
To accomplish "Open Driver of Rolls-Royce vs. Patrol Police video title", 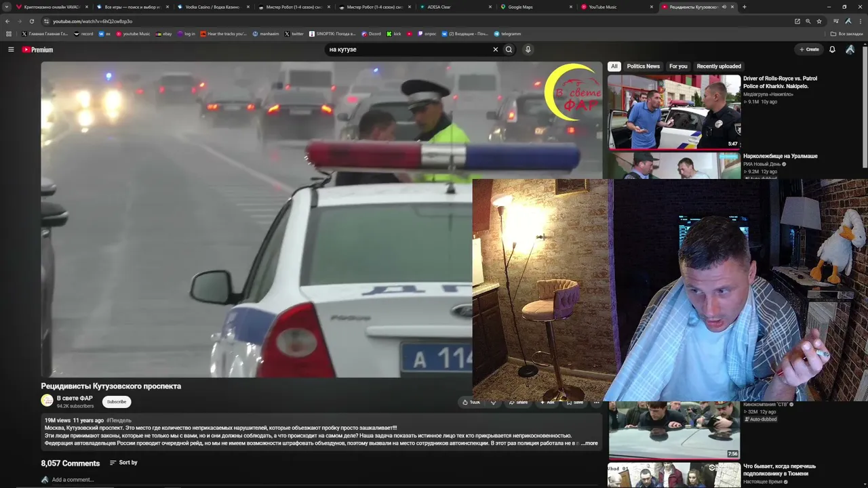I will coord(780,83).
